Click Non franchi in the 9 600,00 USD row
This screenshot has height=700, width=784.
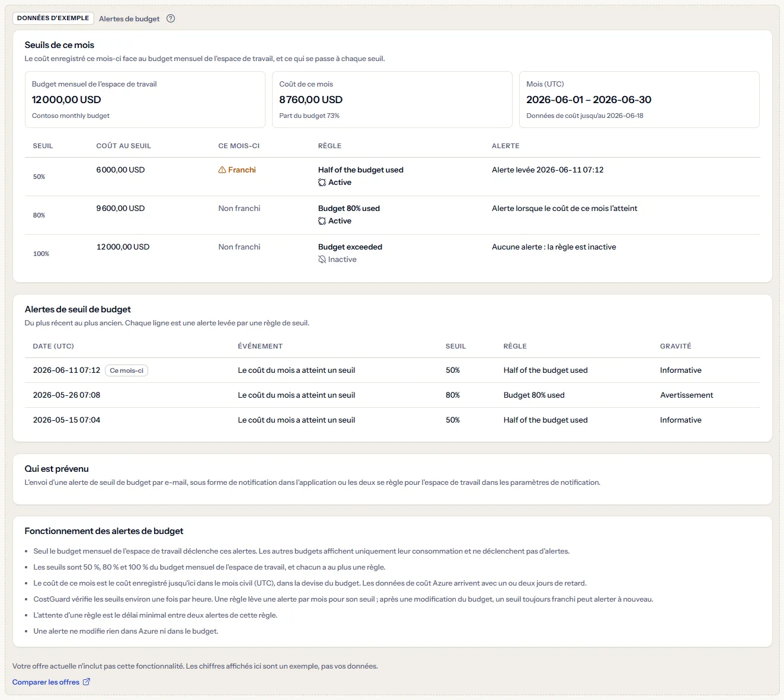pos(239,209)
